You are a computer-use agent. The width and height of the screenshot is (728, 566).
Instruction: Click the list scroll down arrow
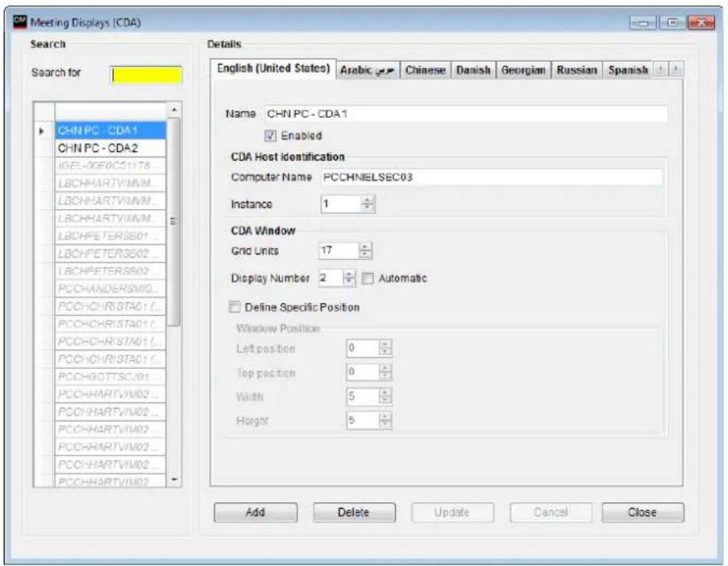pos(174,480)
